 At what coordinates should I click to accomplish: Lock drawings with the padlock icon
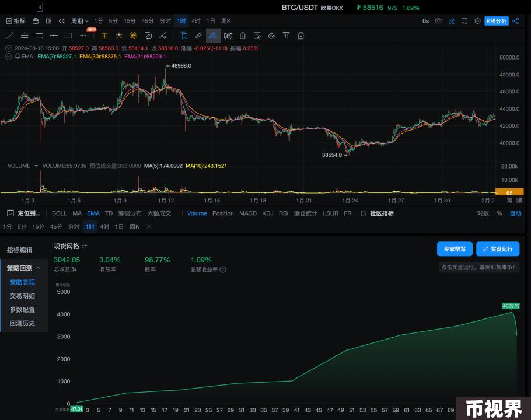[x=243, y=36]
